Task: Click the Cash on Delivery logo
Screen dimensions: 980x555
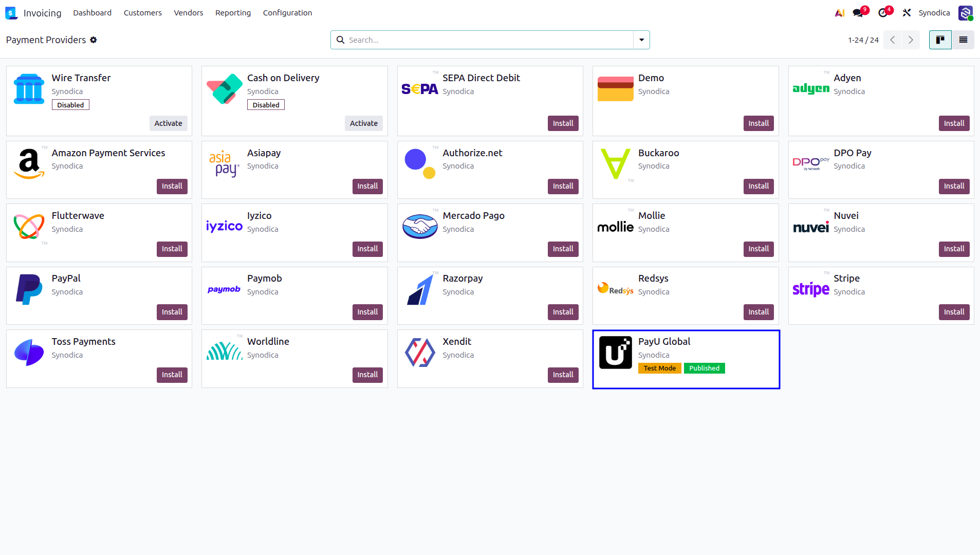Action: tap(225, 89)
